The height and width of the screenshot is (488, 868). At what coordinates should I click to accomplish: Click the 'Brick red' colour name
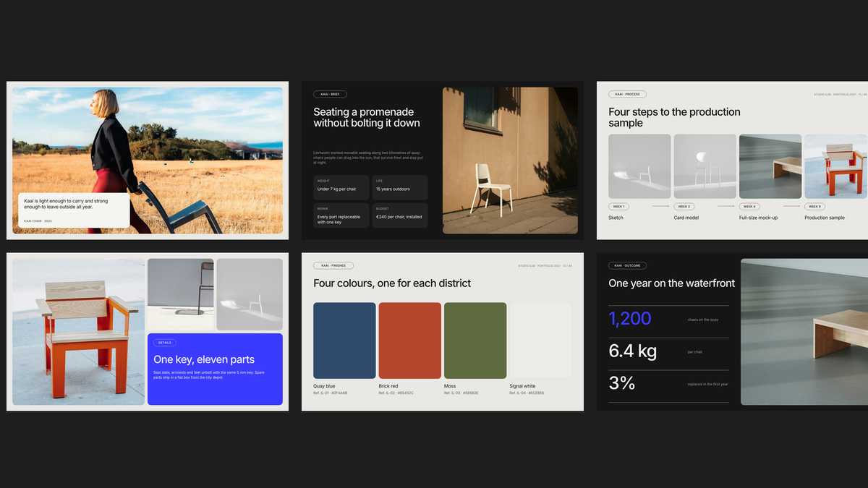(x=388, y=386)
